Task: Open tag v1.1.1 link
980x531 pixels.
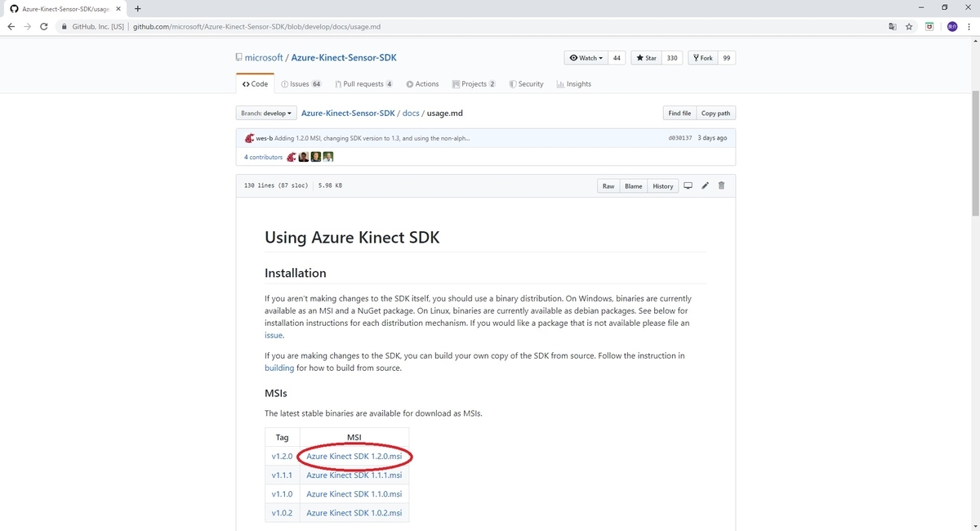Action: pos(282,475)
